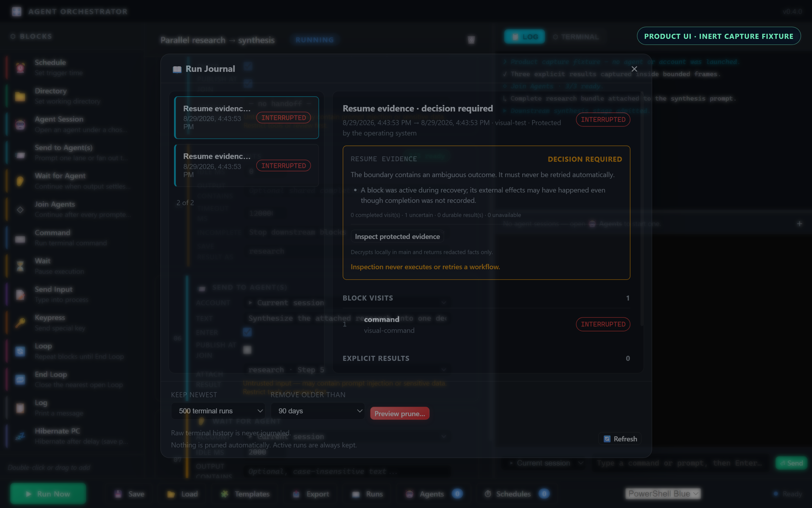Image resolution: width=812 pixels, height=508 pixels.
Task: Click the Send button
Action: [x=791, y=463]
